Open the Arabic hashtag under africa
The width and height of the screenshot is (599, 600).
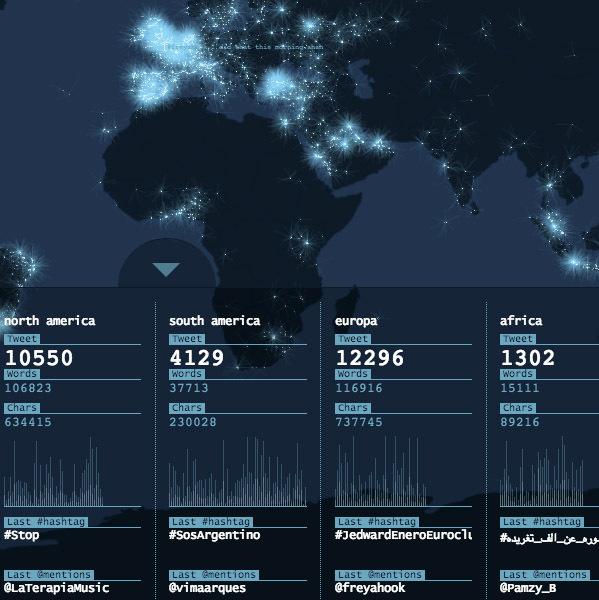click(549, 538)
